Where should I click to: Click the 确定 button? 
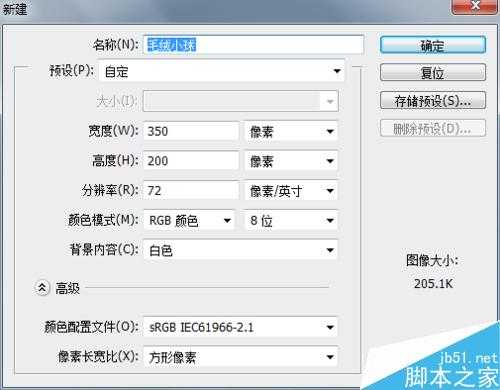tap(433, 45)
